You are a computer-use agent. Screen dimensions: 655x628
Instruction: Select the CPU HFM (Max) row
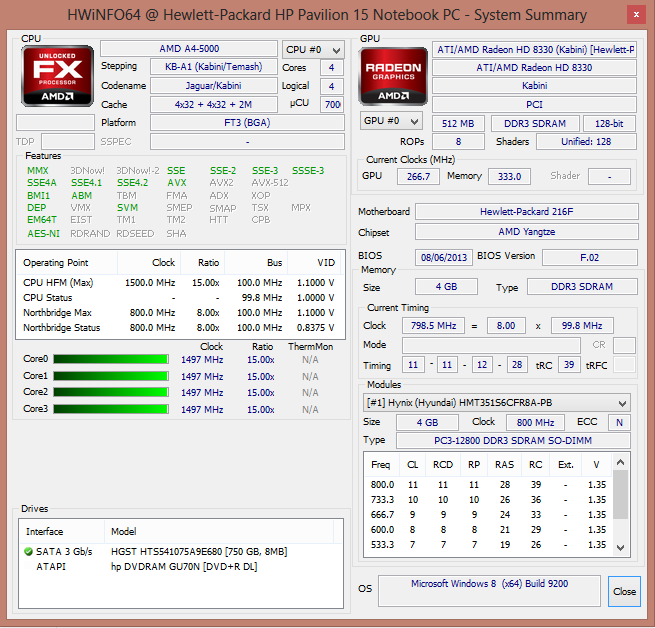[x=180, y=283]
